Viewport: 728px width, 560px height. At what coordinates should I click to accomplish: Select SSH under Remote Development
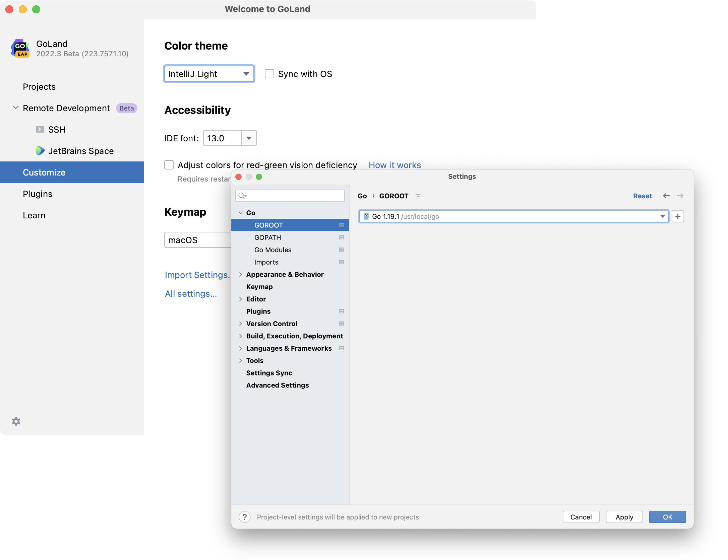pyautogui.click(x=72, y=129)
